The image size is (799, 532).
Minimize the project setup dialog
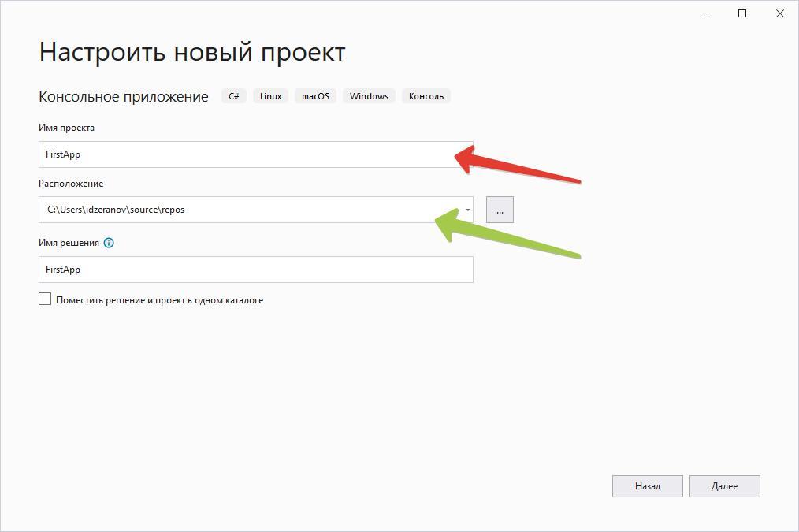703,13
